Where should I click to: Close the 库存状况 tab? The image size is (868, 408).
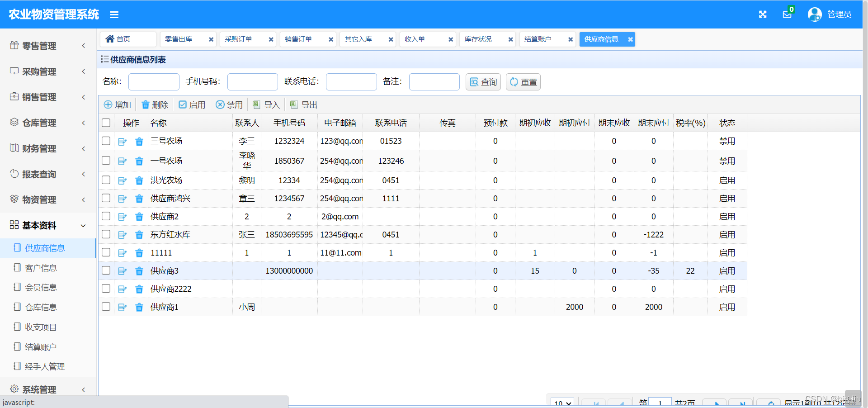[x=511, y=39]
